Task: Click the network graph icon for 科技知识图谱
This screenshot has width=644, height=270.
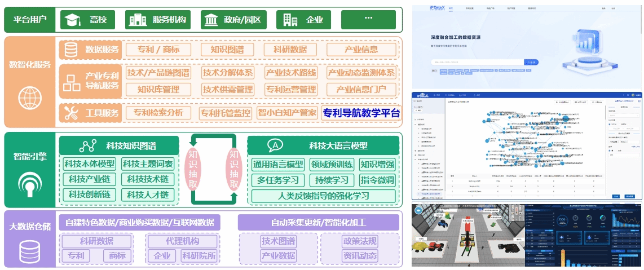Action: coord(87,146)
